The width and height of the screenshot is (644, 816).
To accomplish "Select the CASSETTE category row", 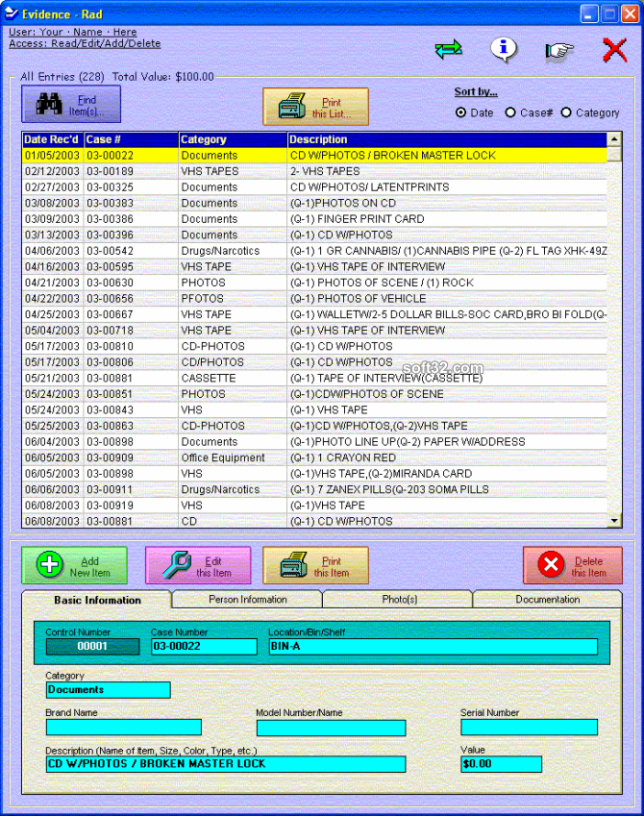I will click(x=315, y=379).
